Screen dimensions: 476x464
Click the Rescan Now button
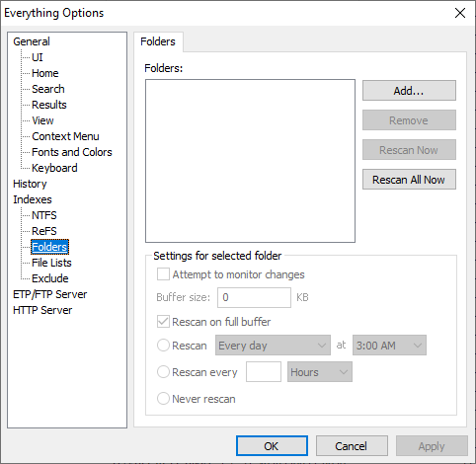pos(409,150)
